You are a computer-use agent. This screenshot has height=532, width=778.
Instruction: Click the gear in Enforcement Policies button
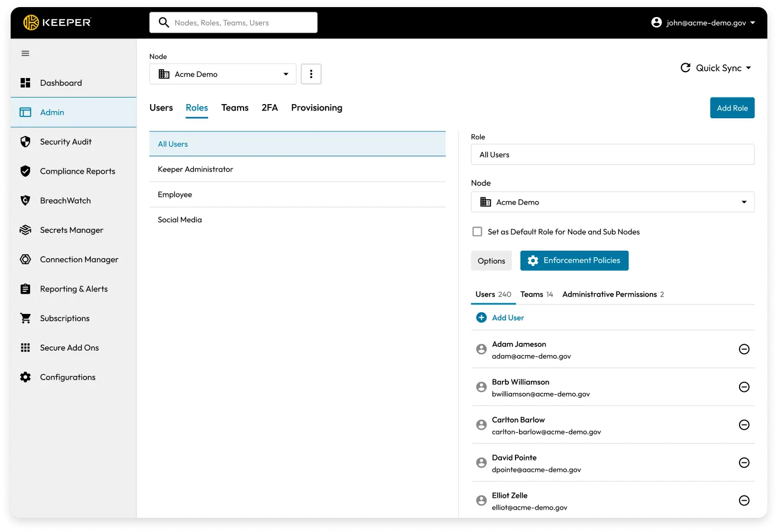pyautogui.click(x=533, y=261)
